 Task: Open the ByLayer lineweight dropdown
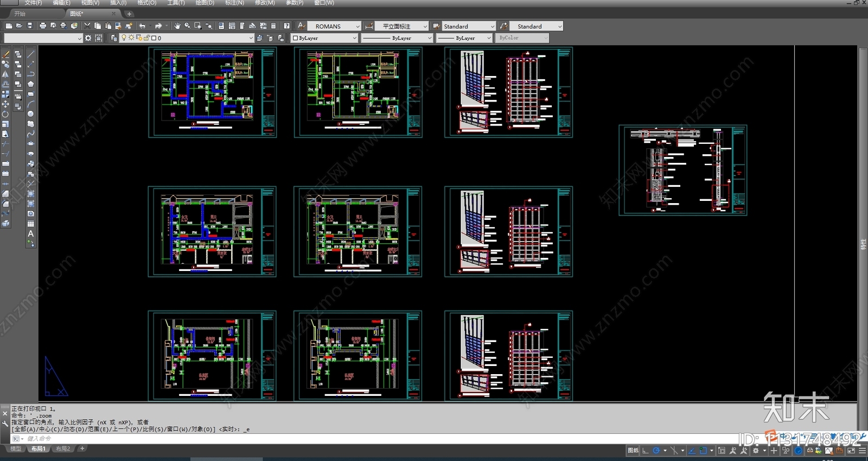[464, 38]
